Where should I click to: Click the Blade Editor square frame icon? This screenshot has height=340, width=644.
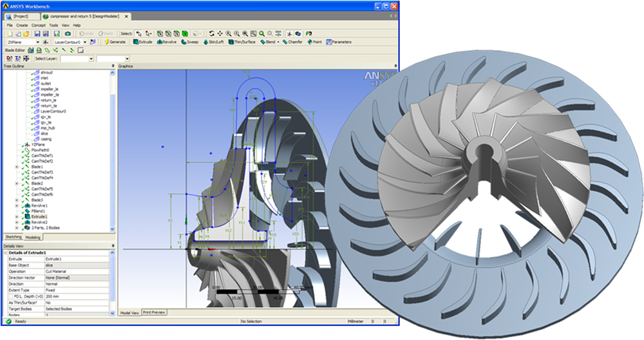click(80, 50)
